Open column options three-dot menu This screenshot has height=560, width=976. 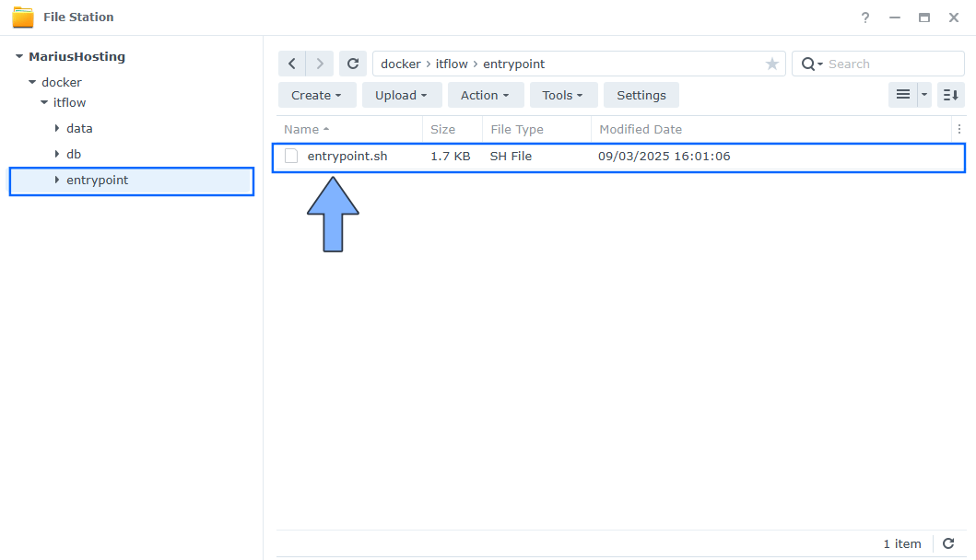(x=959, y=129)
